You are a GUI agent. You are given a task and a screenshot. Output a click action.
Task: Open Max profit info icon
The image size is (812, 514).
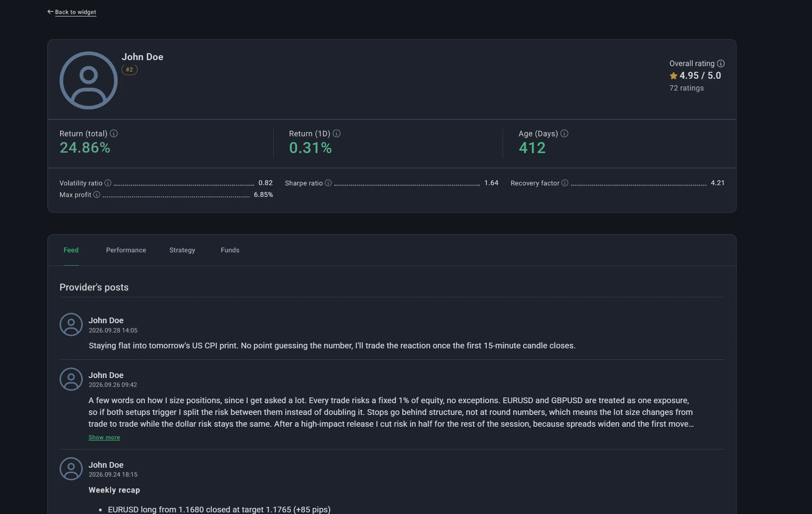pyautogui.click(x=97, y=195)
